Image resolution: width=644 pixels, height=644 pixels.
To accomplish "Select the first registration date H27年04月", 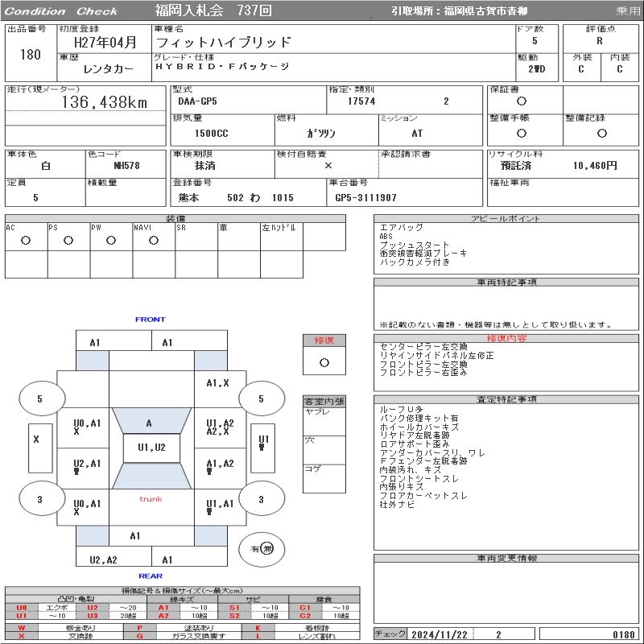I will (x=105, y=43).
